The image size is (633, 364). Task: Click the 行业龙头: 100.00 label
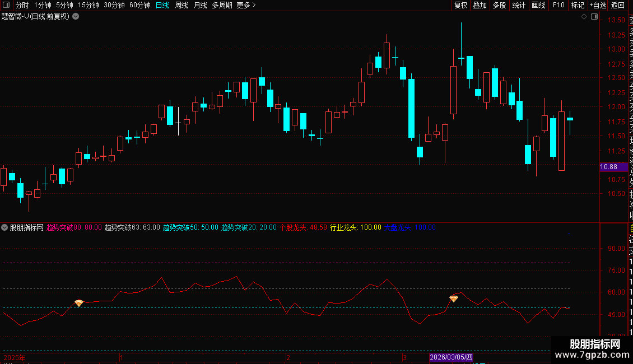[x=355, y=227]
